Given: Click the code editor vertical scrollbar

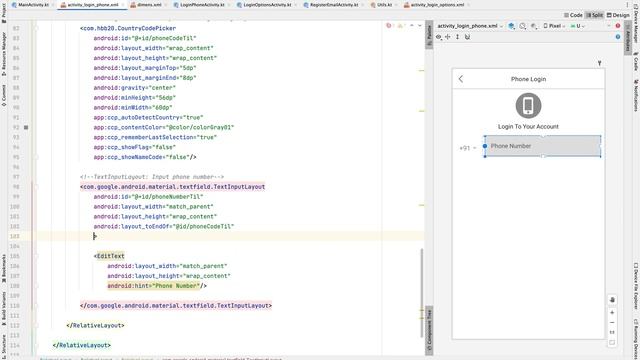Looking at the screenshot, I should [422, 293].
